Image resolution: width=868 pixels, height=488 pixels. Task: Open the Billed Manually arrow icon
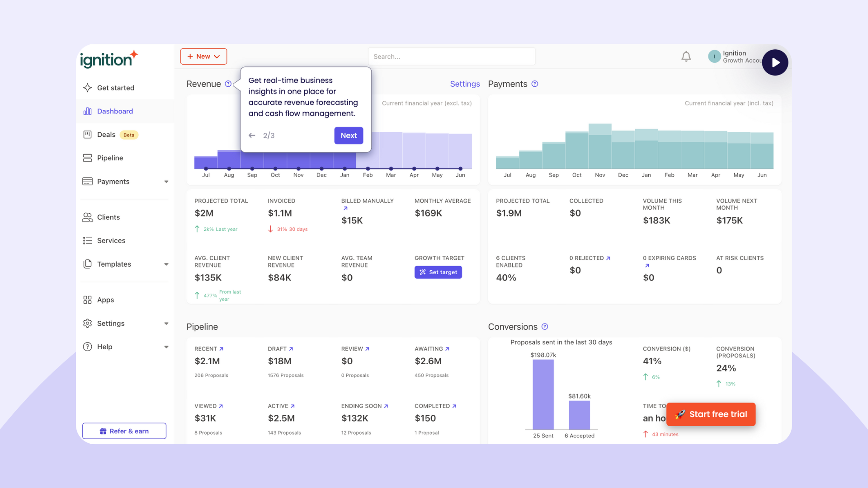click(345, 208)
